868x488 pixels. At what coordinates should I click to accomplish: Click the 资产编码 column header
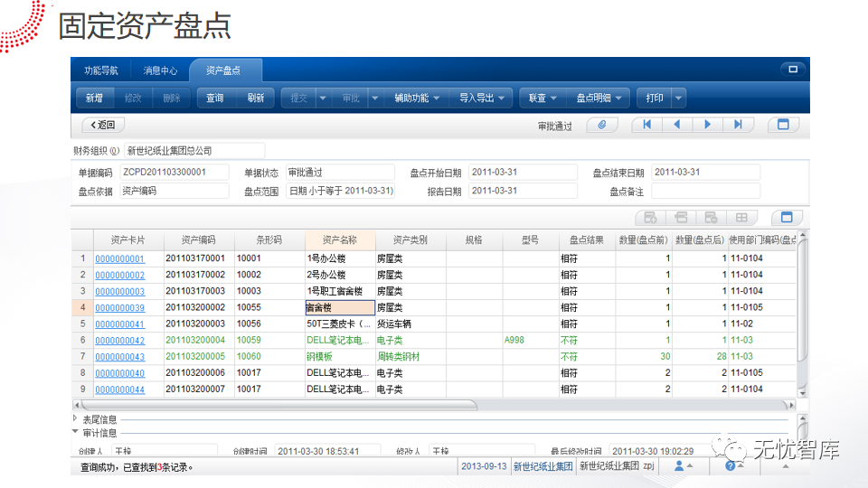click(199, 239)
